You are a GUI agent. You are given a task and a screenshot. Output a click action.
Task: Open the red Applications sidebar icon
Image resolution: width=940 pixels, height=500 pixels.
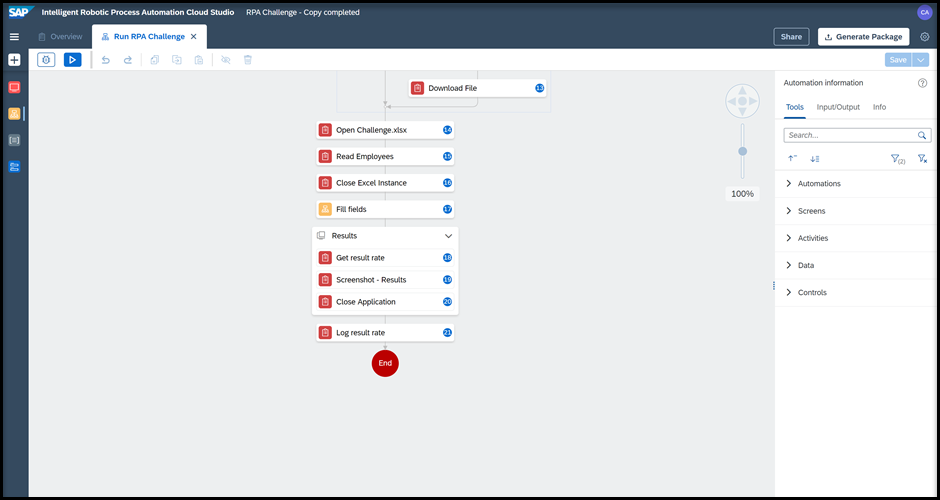click(14, 88)
